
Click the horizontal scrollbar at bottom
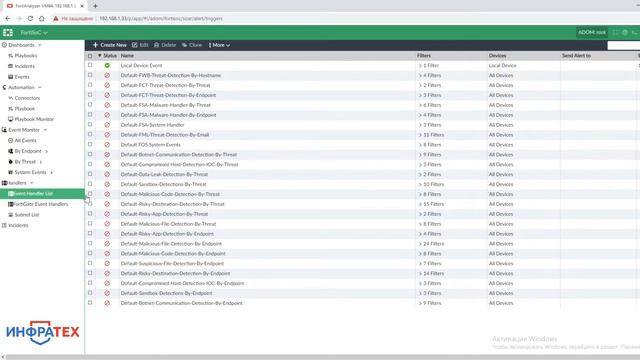click(322, 357)
